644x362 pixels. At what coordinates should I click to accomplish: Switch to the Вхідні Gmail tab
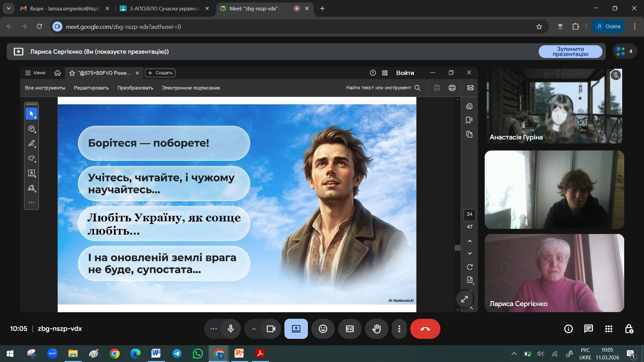[x=64, y=8]
